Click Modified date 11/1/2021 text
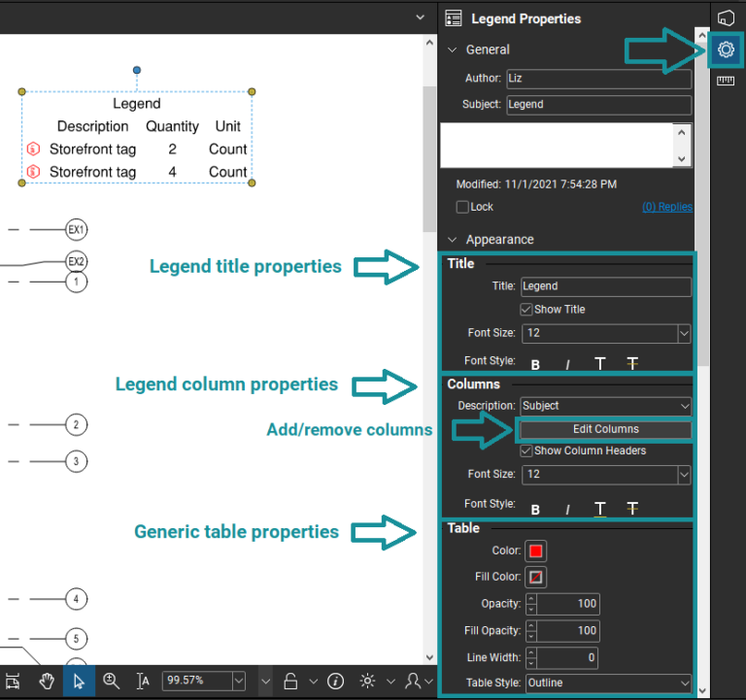 [536, 184]
